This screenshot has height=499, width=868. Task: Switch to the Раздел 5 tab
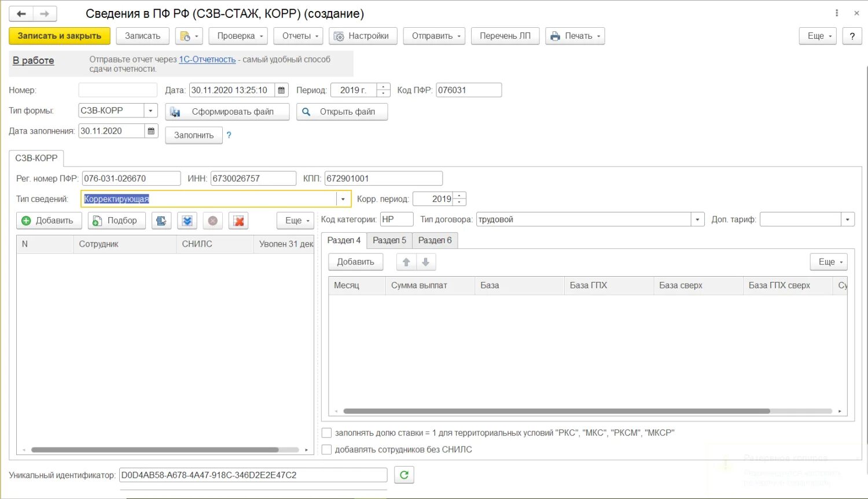[x=389, y=240]
